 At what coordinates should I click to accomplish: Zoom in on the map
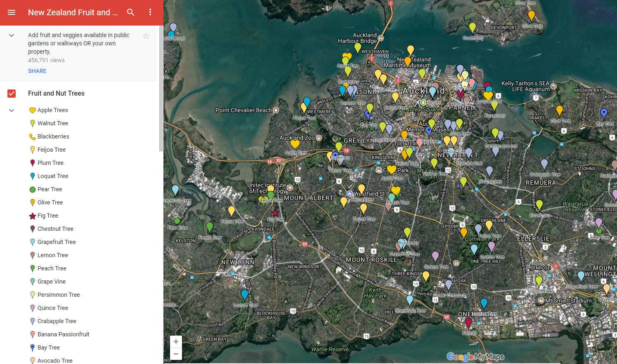(176, 341)
